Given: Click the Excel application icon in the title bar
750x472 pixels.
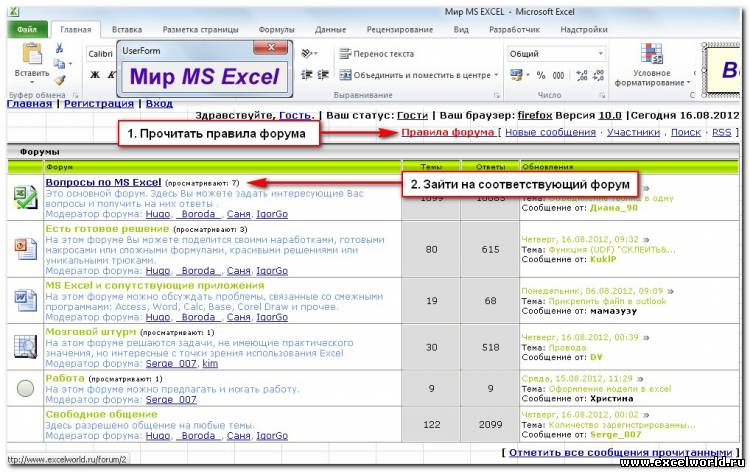Looking at the screenshot, I should coord(13,11).
